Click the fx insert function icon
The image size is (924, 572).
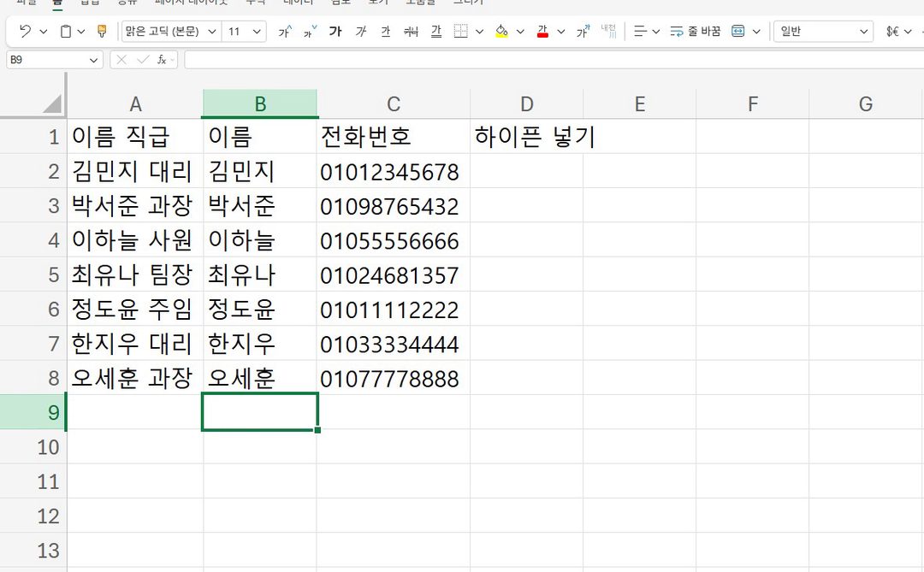162,60
